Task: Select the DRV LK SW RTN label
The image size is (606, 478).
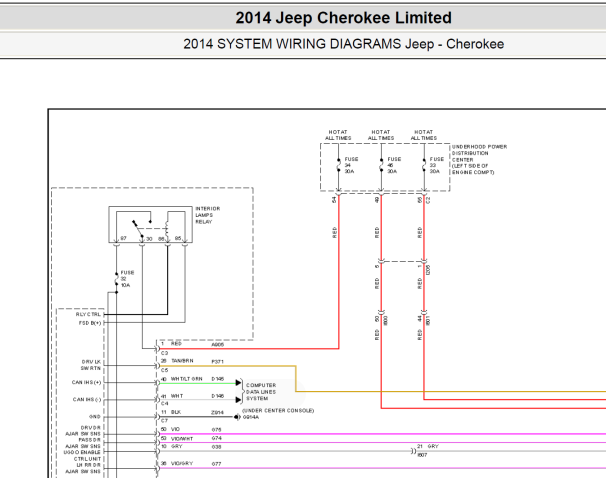Action: [91, 365]
